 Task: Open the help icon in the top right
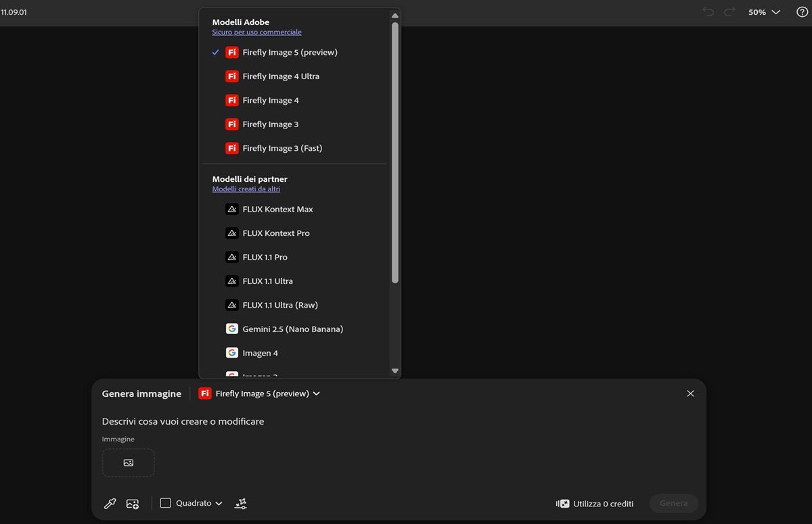[803, 11]
